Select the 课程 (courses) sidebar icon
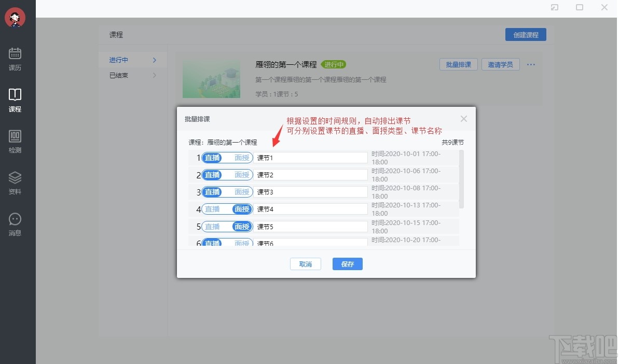The image size is (619, 364). [x=15, y=99]
